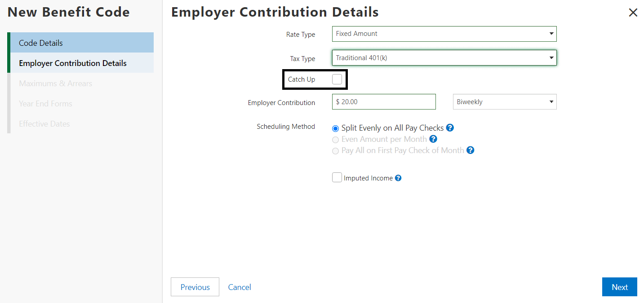Screen dimensions: 644x303
Task: Expand the Tax Type dropdown
Action: point(444,58)
